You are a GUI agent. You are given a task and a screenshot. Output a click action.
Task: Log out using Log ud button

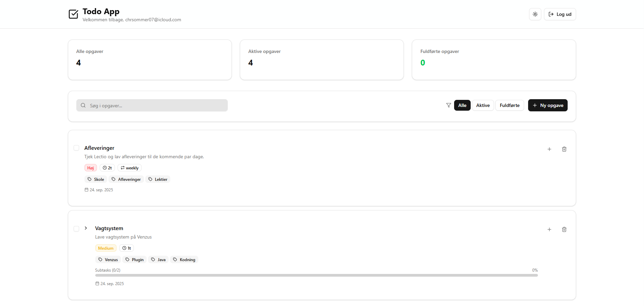tap(560, 14)
